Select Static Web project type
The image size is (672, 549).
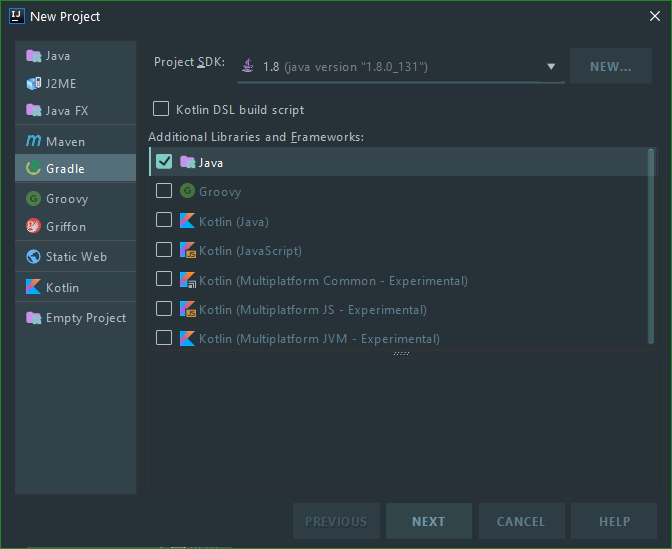75,256
